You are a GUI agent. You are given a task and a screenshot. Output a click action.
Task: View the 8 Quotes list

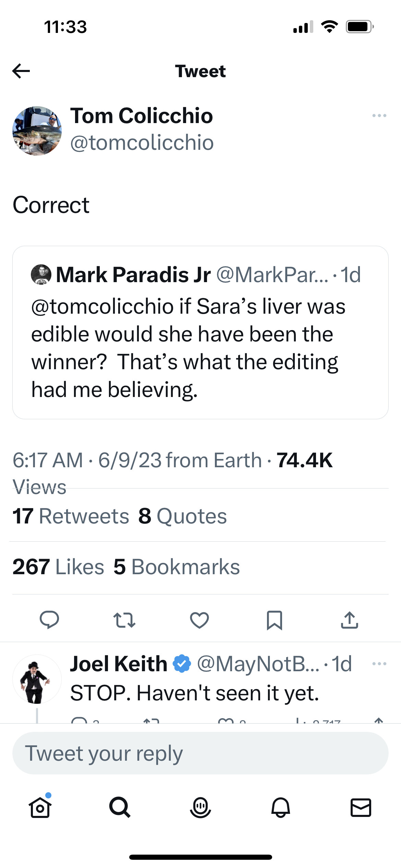183,516
